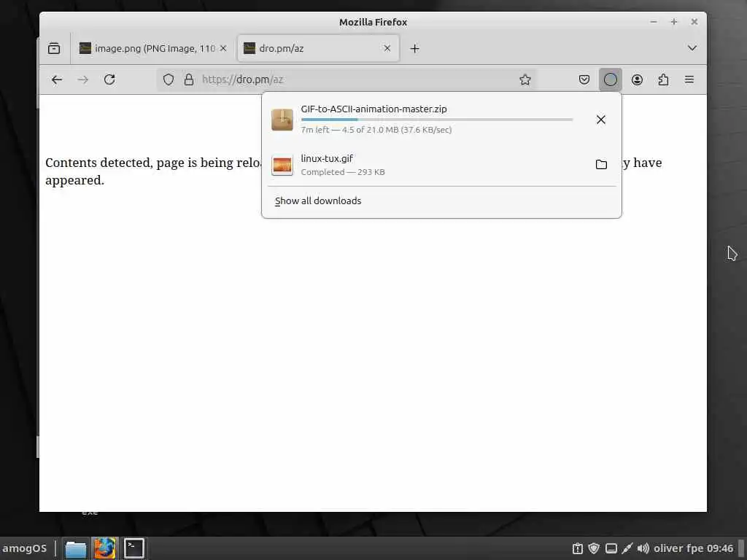
Task: Click the shield tray icon
Action: pyautogui.click(x=594, y=548)
